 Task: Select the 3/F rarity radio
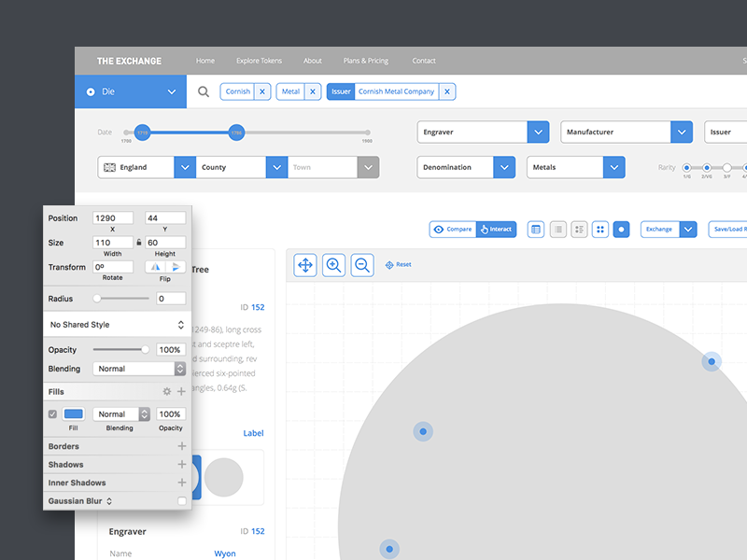click(x=727, y=168)
